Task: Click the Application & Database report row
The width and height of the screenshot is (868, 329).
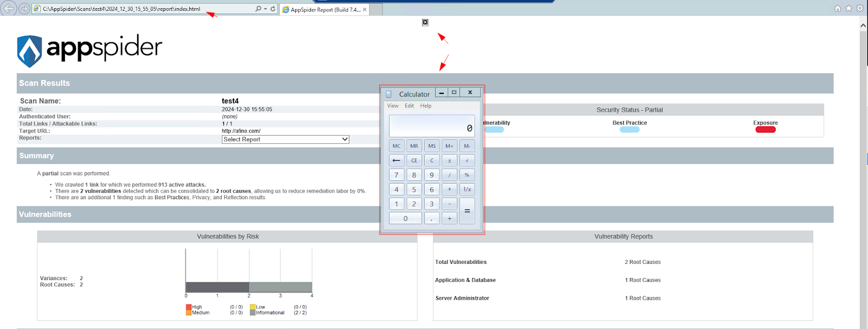Action: [x=623, y=280]
